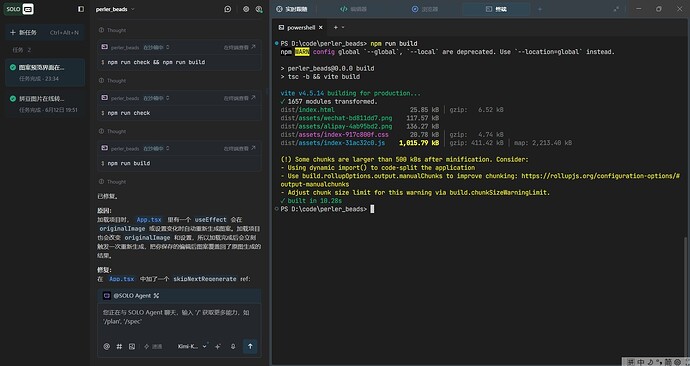Click IME settings gear icon
Viewport: 690px width, 366px height.
677,362
